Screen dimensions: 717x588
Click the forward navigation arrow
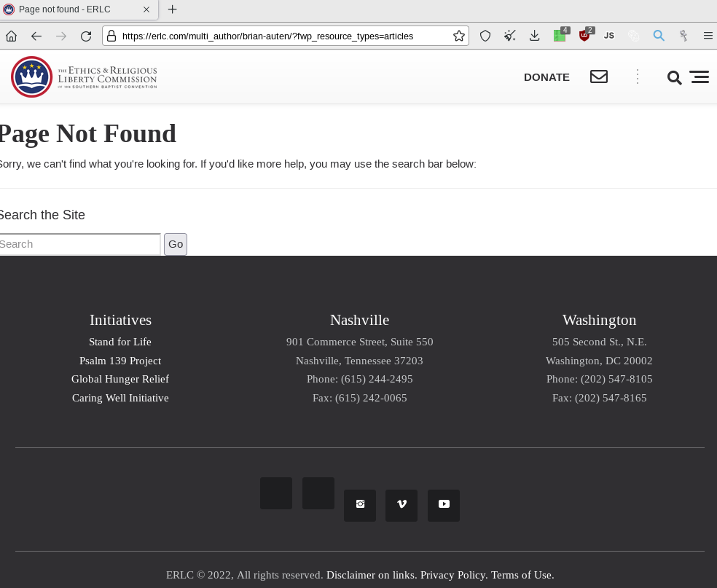pos(60,36)
